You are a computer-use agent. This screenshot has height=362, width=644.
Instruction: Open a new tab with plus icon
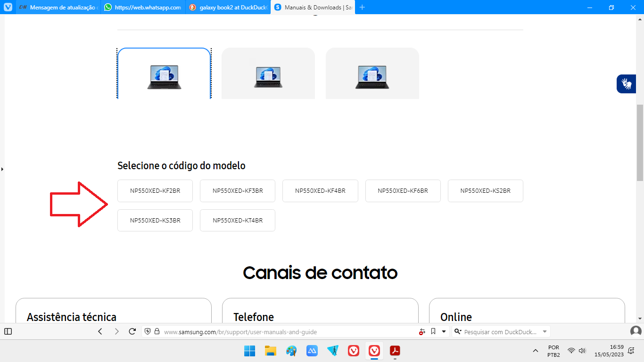362,8
